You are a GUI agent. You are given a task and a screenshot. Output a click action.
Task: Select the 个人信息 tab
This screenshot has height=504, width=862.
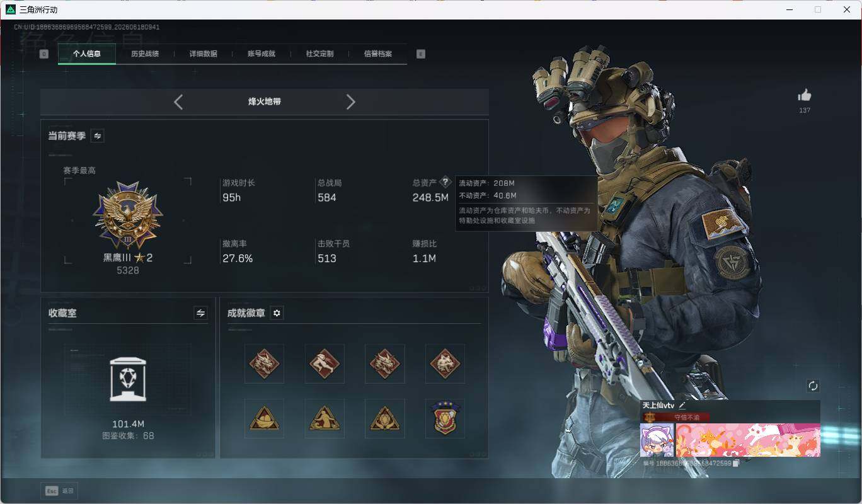pyautogui.click(x=87, y=54)
